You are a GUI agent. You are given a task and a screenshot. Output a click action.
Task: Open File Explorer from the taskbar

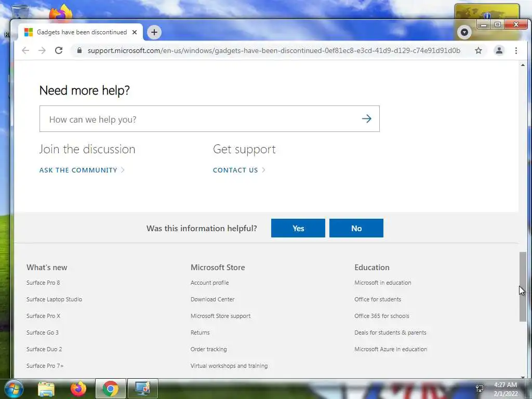[x=46, y=389]
